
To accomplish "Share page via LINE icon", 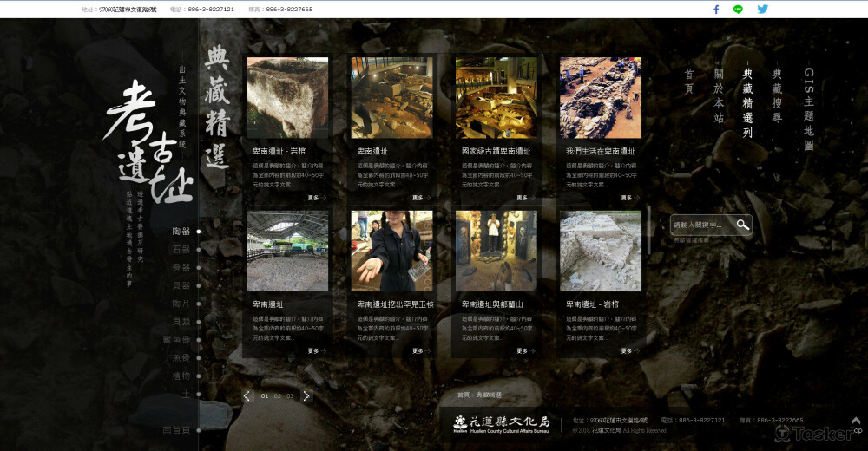I will point(739,10).
